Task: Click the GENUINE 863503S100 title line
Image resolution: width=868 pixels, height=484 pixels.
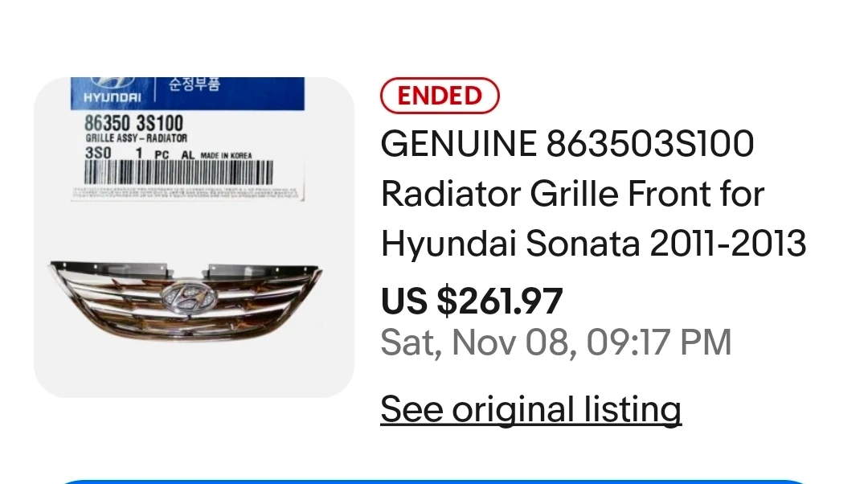Action: (567, 145)
